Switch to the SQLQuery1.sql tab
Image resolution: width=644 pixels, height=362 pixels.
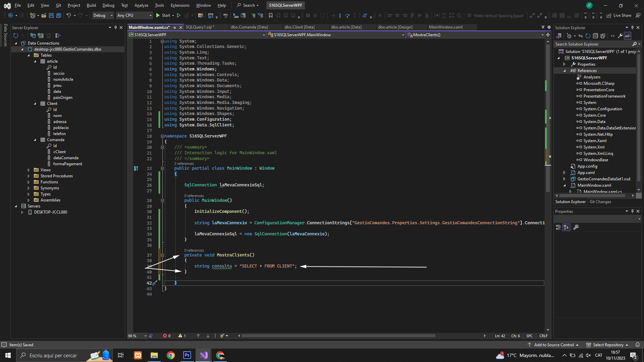(x=199, y=27)
